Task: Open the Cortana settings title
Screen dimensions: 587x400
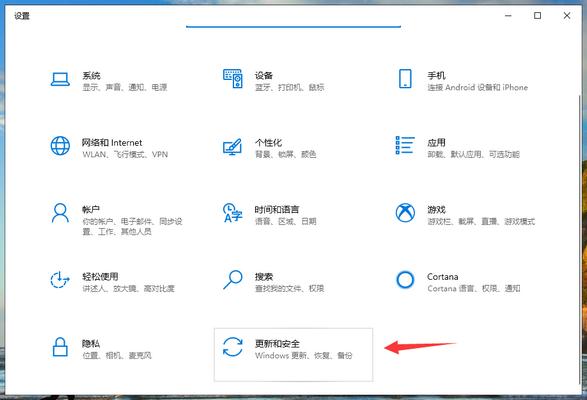Action: [x=442, y=277]
